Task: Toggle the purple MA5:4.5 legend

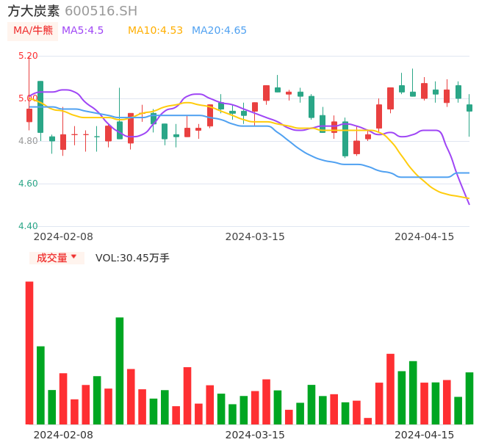Action: pyautogui.click(x=82, y=31)
